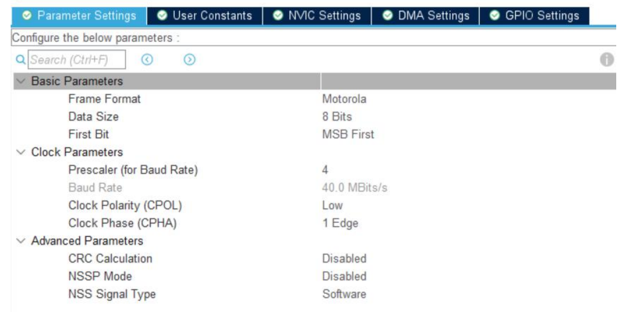Click the green check on NVIC Settings tab
Viewport: 644px width, 312px height.
coord(278,15)
